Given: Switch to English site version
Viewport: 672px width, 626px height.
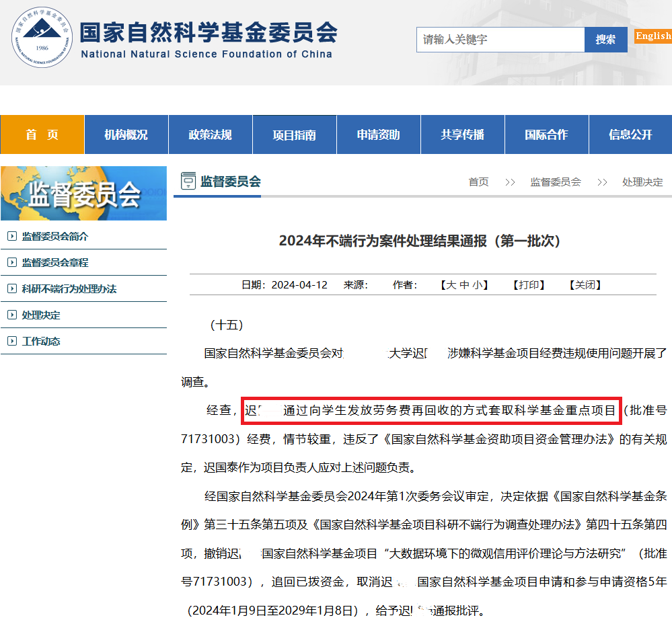Looking at the screenshot, I should click(x=652, y=36).
